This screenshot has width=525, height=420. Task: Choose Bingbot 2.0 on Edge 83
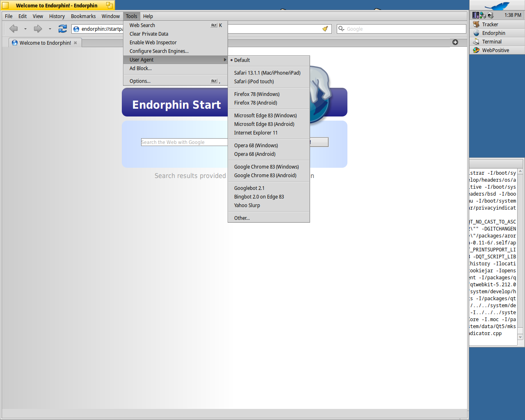pos(269,197)
